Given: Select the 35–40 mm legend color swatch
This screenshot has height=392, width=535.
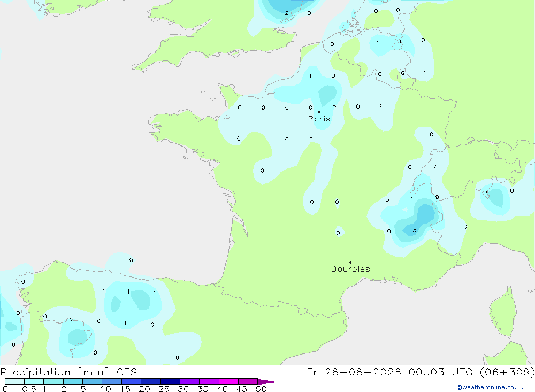Looking at the screenshot, I should pos(209,381).
